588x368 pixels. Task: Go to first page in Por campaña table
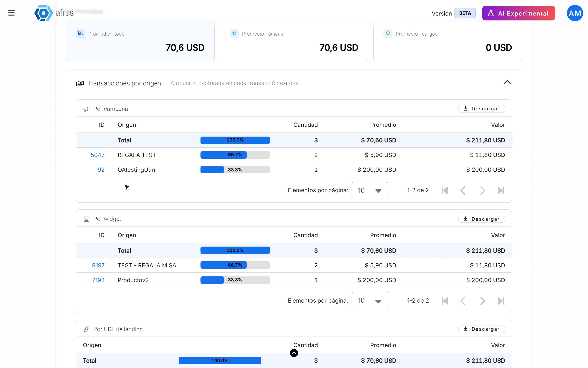(445, 190)
